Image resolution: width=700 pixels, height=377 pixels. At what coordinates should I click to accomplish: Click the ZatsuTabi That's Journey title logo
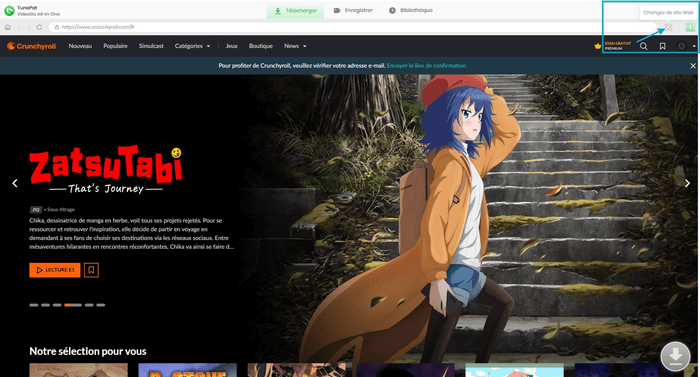click(106, 170)
